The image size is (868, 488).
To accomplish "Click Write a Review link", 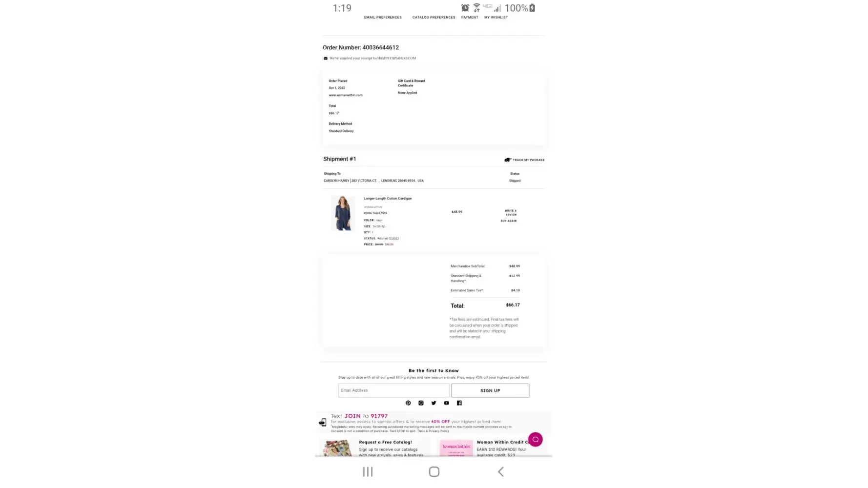I will click(511, 212).
